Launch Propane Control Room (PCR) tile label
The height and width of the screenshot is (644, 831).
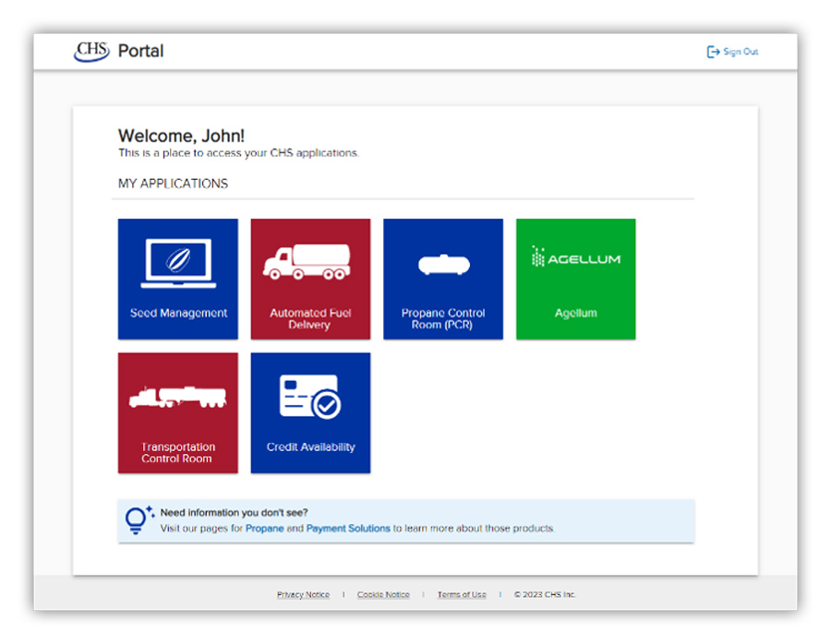(x=443, y=319)
